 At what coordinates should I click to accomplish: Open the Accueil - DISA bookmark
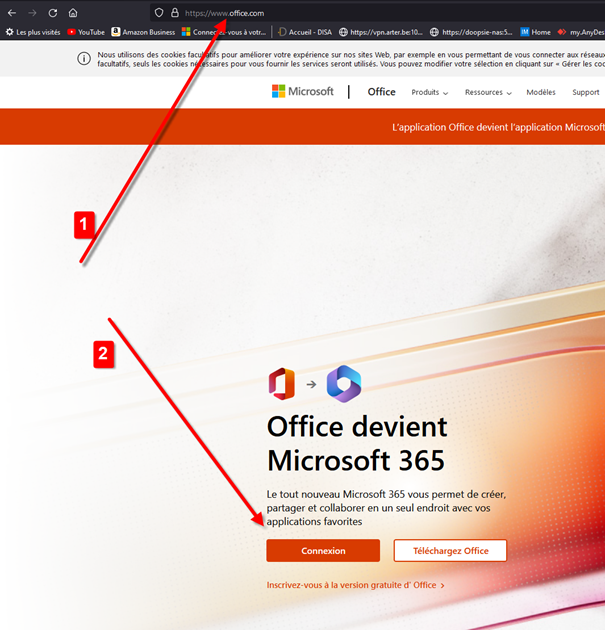pyautogui.click(x=305, y=32)
